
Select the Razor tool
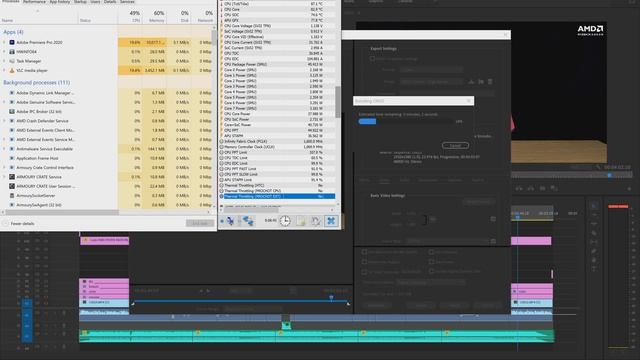click(594, 233)
